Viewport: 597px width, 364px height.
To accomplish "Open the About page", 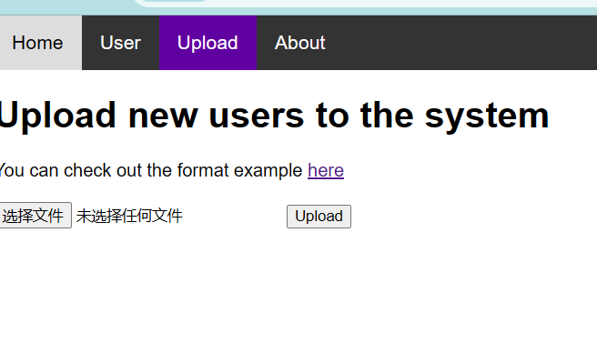I will [x=299, y=43].
